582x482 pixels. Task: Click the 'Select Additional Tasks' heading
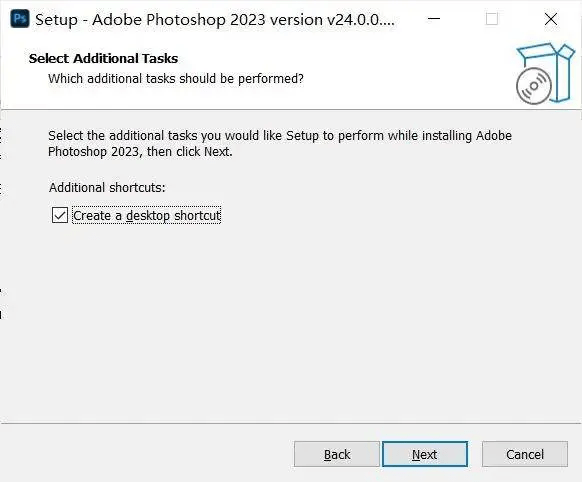pos(104,59)
